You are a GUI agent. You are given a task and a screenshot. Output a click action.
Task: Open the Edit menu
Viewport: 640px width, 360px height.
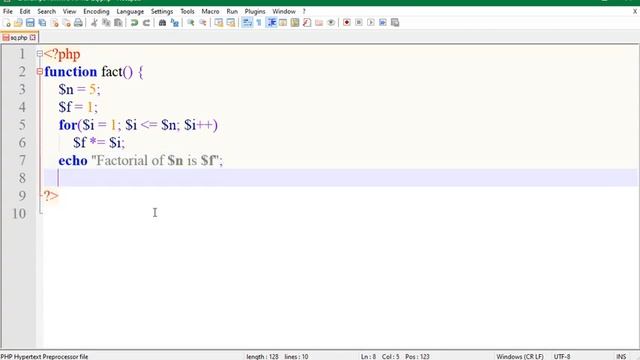tap(25, 11)
